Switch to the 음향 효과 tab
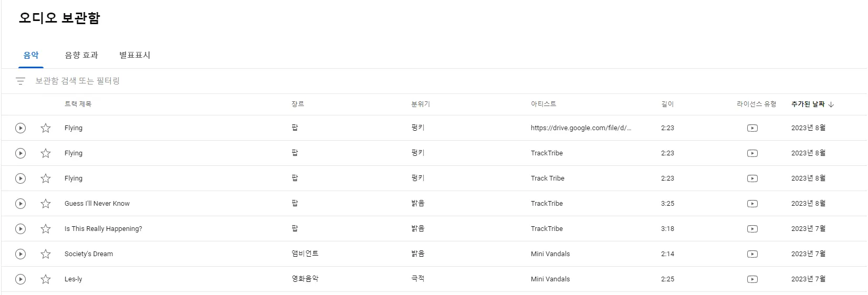Image resolution: width=868 pixels, height=295 pixels. click(x=81, y=55)
